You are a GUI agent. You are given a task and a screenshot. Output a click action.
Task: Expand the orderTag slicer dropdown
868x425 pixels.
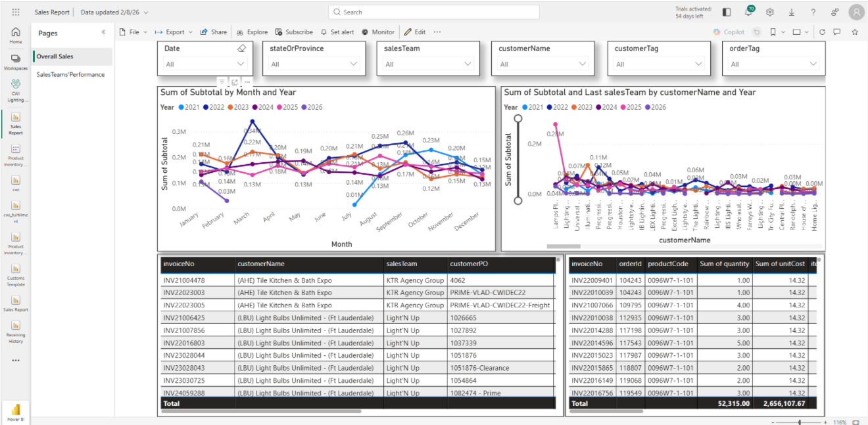click(x=774, y=64)
